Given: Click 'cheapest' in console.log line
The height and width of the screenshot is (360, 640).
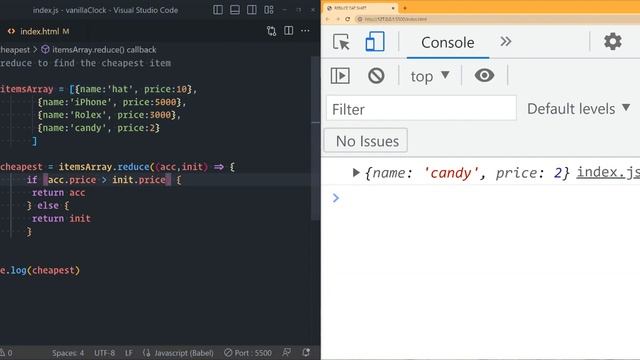Looking at the screenshot, I should (53, 271).
